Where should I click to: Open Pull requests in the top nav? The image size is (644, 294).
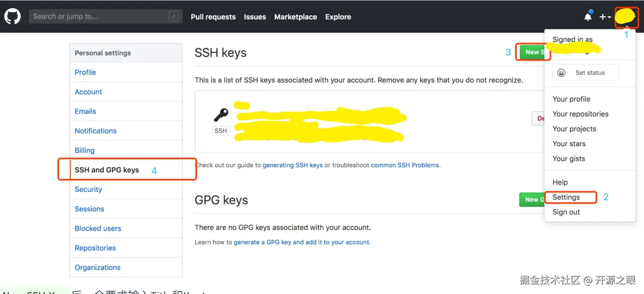click(x=213, y=17)
